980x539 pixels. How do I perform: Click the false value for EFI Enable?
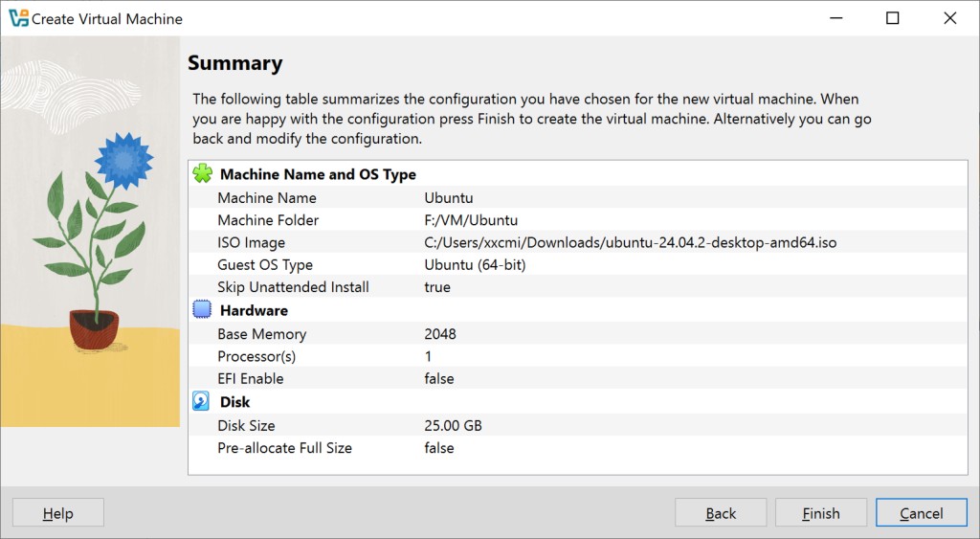pos(438,379)
